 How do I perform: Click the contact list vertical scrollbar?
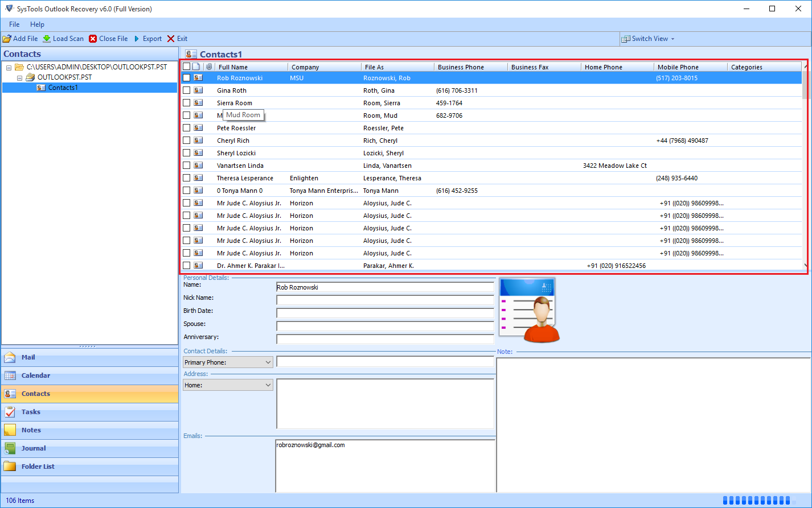click(805, 165)
